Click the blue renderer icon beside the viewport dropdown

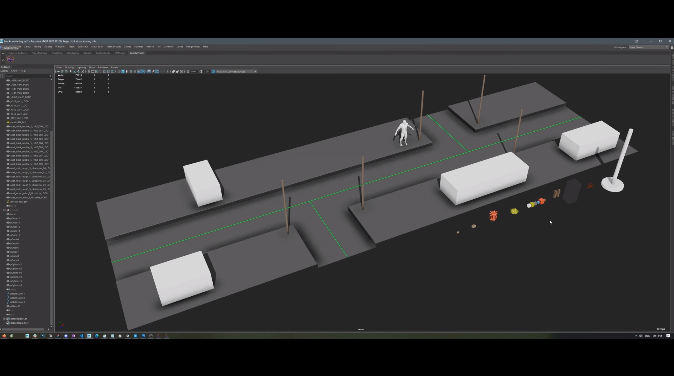click(x=213, y=71)
